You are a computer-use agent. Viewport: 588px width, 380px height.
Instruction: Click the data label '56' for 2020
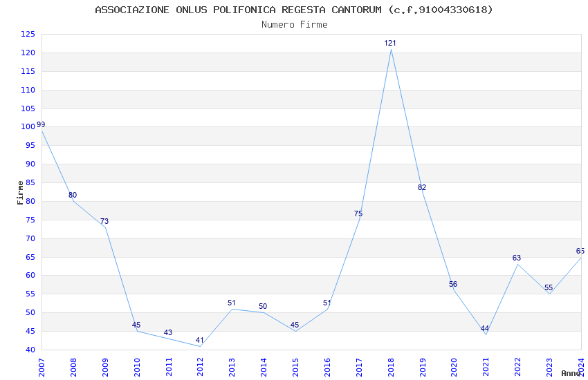[453, 284]
